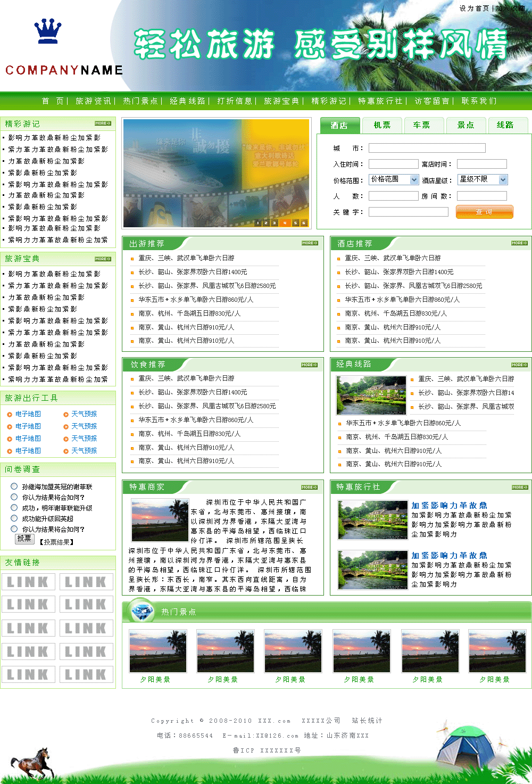Open 旅游资讯 in the navigation bar
The image size is (532, 784).
point(93,101)
